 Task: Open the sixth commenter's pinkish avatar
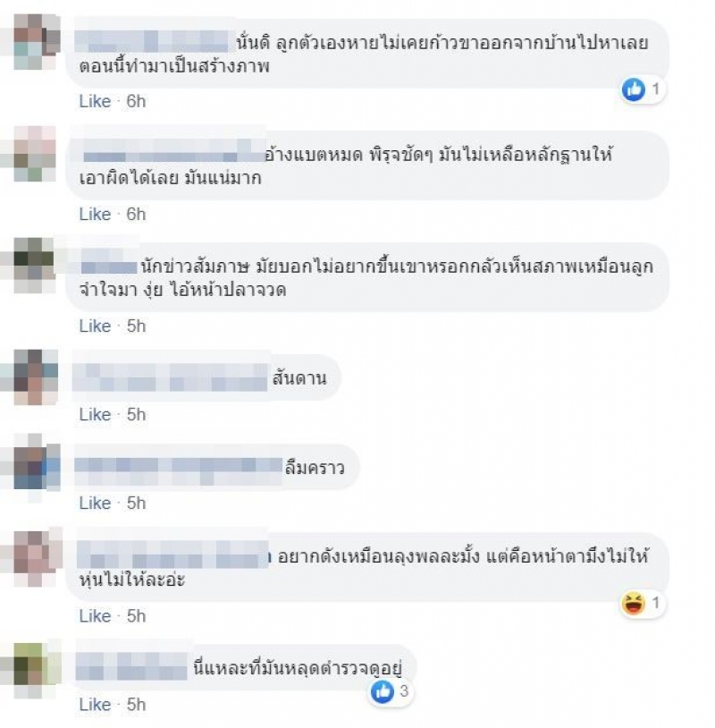click(36, 558)
